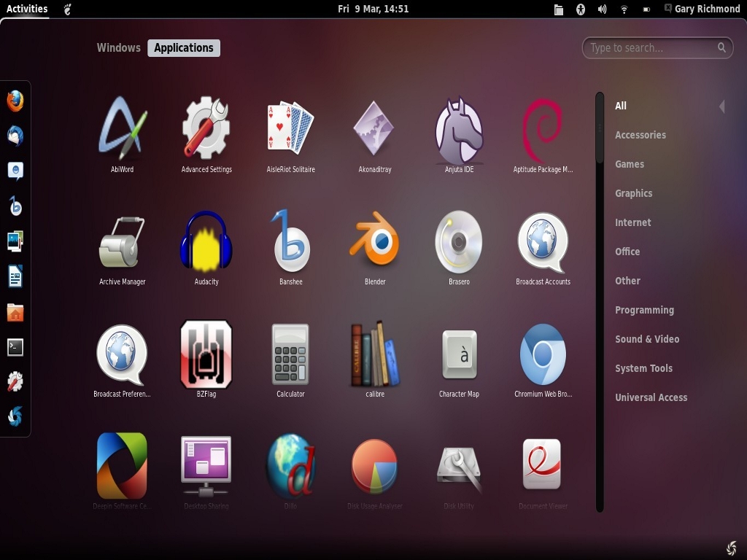Open Broadcast Accounts

[x=543, y=248]
